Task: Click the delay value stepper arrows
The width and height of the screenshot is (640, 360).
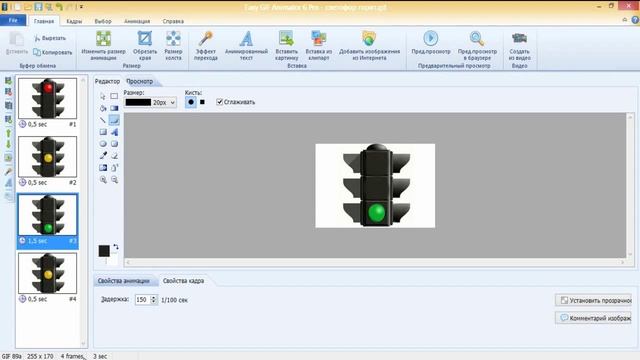Action: [153, 300]
